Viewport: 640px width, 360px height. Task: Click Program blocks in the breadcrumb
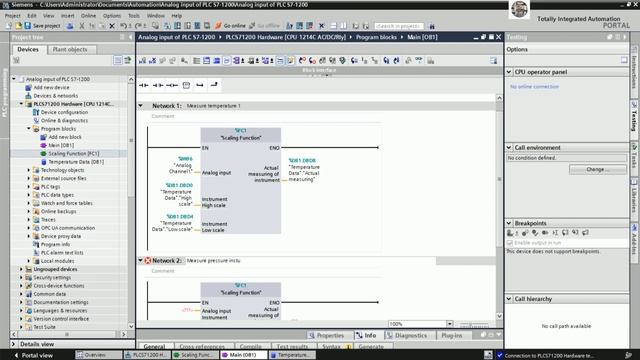[x=376, y=37]
